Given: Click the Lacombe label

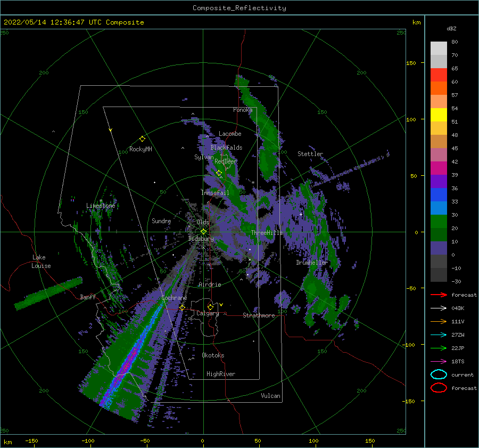Looking at the screenshot, I should 230,134.
